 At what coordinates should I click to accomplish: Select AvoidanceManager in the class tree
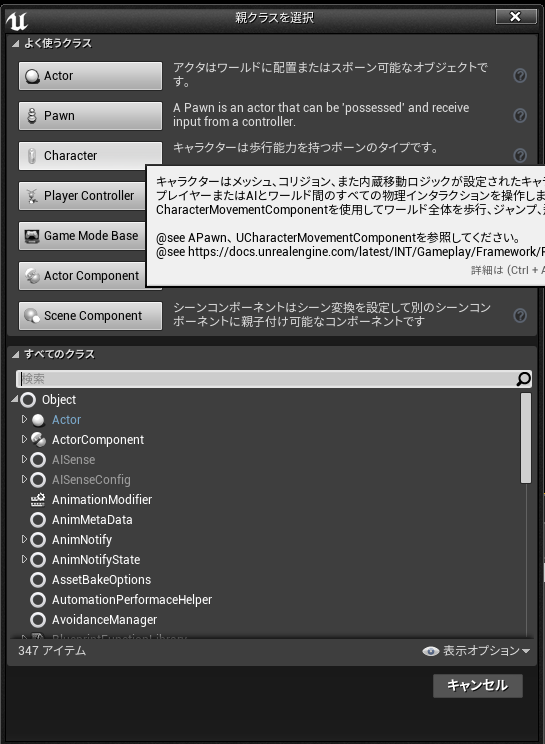(x=266, y=620)
